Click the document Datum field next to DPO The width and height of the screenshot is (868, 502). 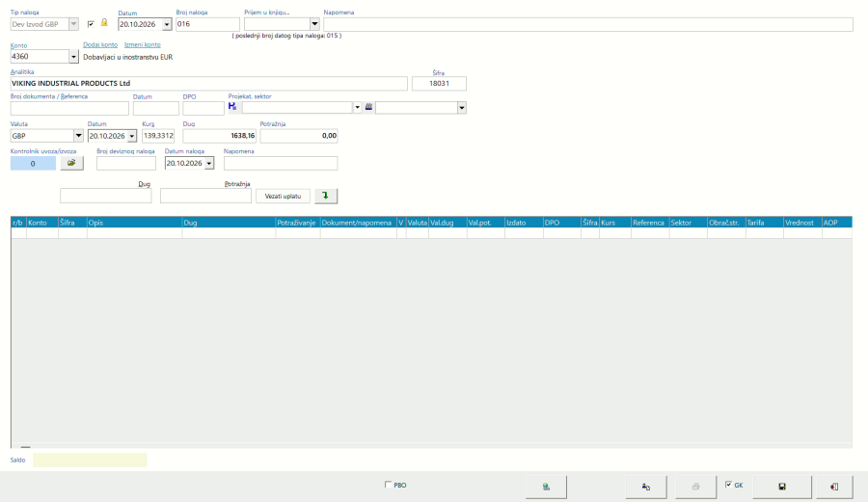pyautogui.click(x=156, y=108)
